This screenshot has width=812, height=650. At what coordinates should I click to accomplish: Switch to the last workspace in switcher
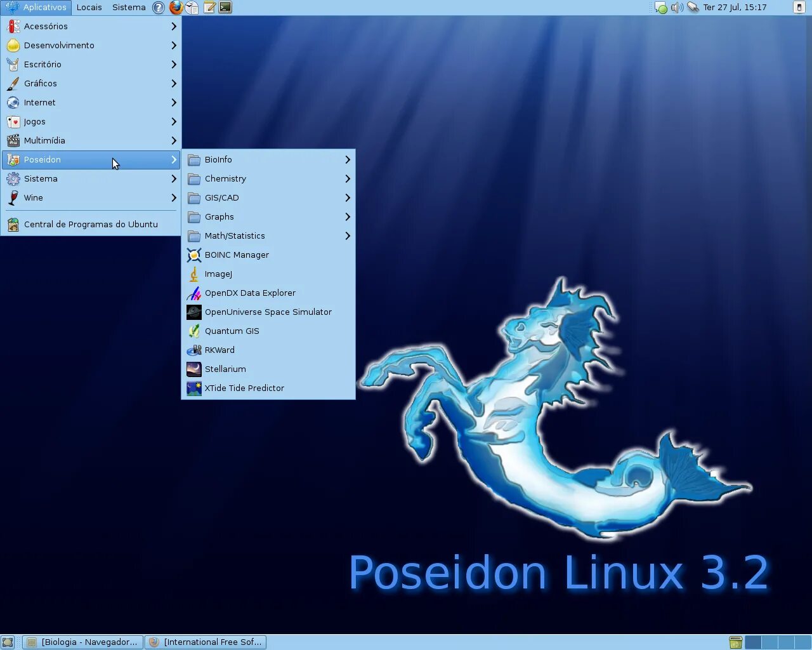[802, 642]
